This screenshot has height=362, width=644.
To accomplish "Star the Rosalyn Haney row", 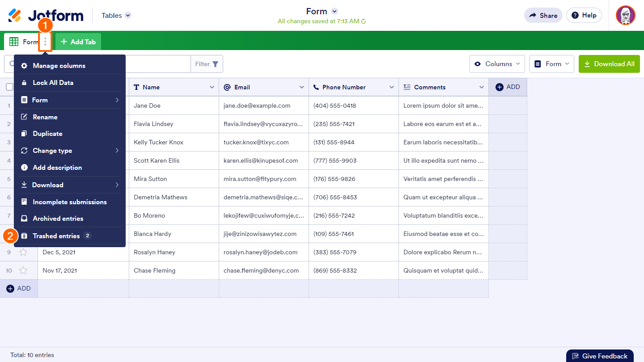I will click(23, 252).
